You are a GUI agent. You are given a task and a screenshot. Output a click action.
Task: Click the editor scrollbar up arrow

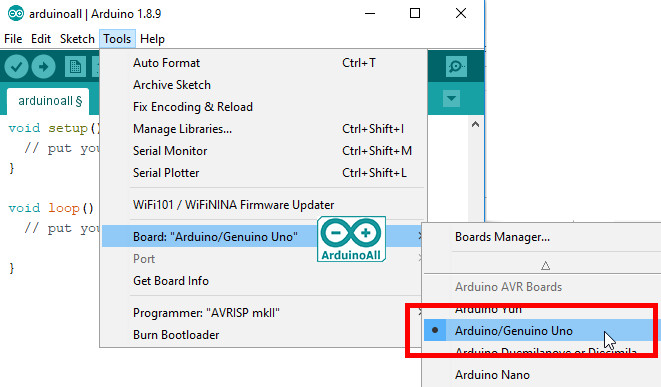pyautogui.click(x=476, y=124)
